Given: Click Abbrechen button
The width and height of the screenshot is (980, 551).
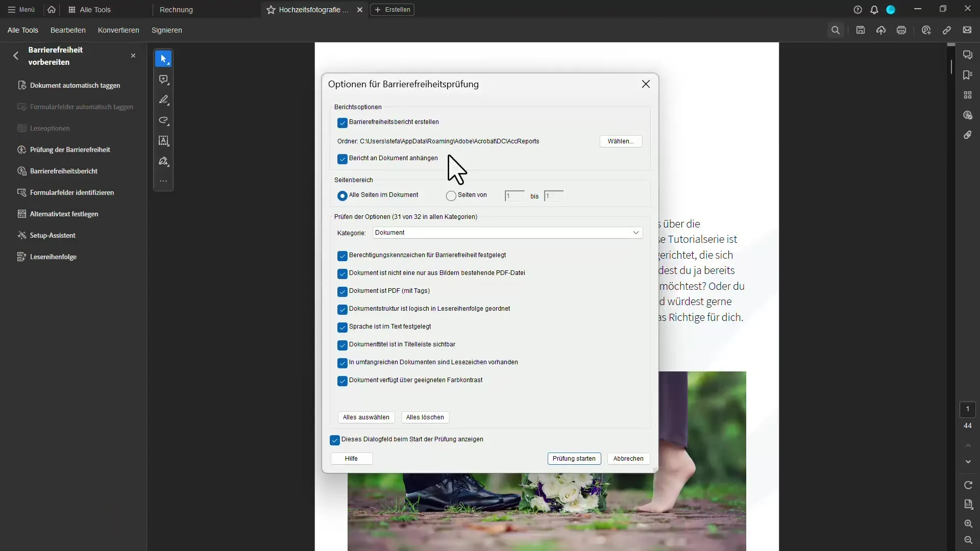Looking at the screenshot, I should pos(628,459).
